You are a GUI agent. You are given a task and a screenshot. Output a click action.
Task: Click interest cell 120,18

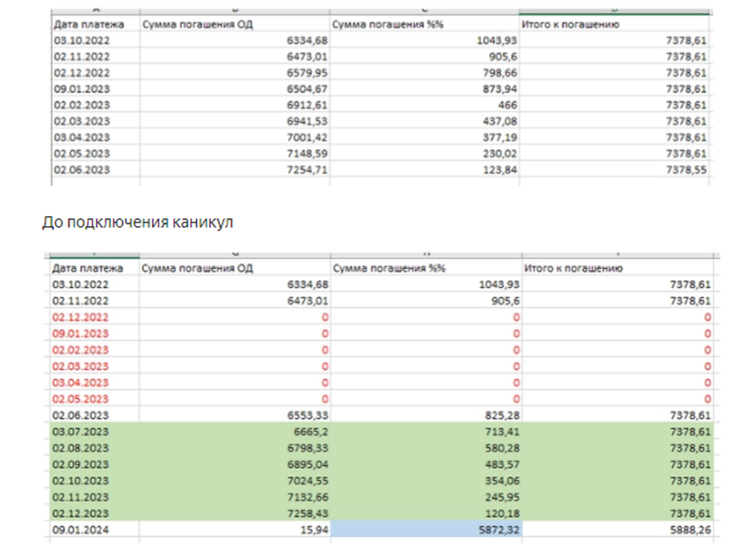point(426,514)
